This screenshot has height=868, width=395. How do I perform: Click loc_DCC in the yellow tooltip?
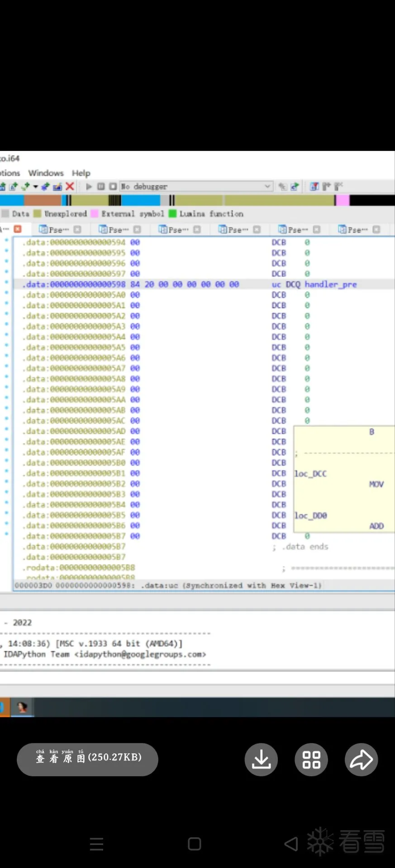coord(310,474)
